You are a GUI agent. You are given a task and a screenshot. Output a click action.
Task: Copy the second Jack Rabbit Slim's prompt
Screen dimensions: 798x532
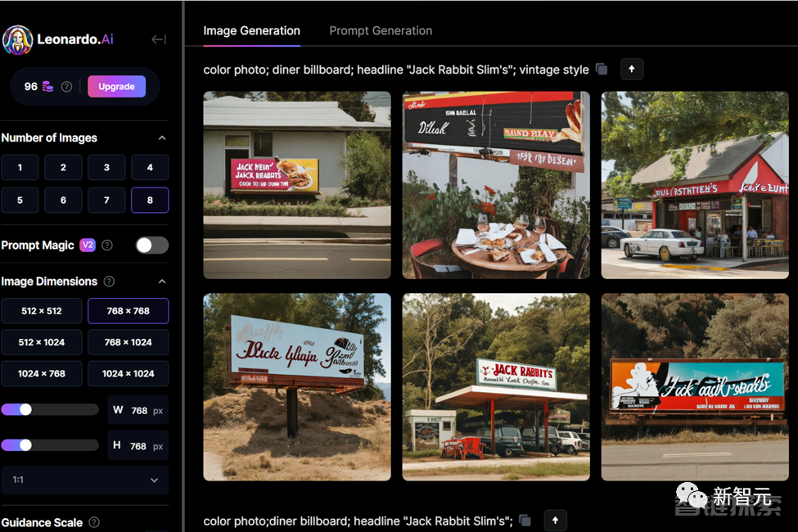(525, 521)
